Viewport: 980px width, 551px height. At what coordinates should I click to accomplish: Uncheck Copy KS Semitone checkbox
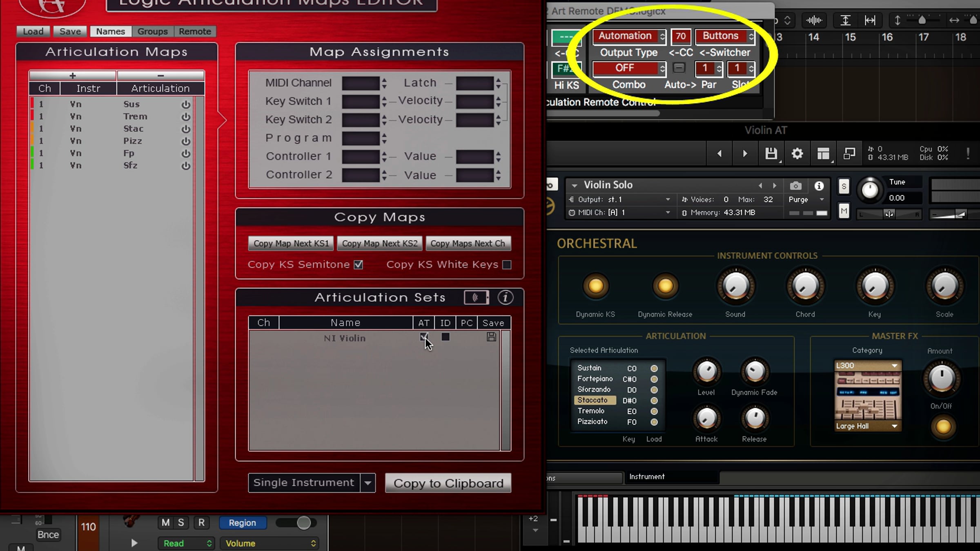coord(359,265)
